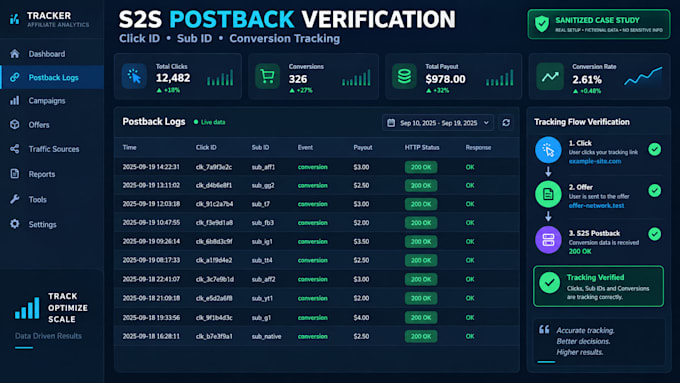Select Postback Logs in sidebar
Screen dimensions: 680x383
point(52,77)
